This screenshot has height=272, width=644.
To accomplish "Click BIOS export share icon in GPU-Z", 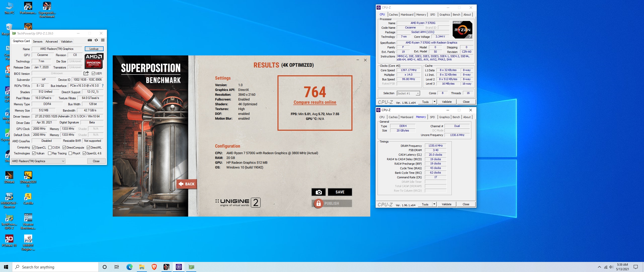I will click(x=86, y=73).
